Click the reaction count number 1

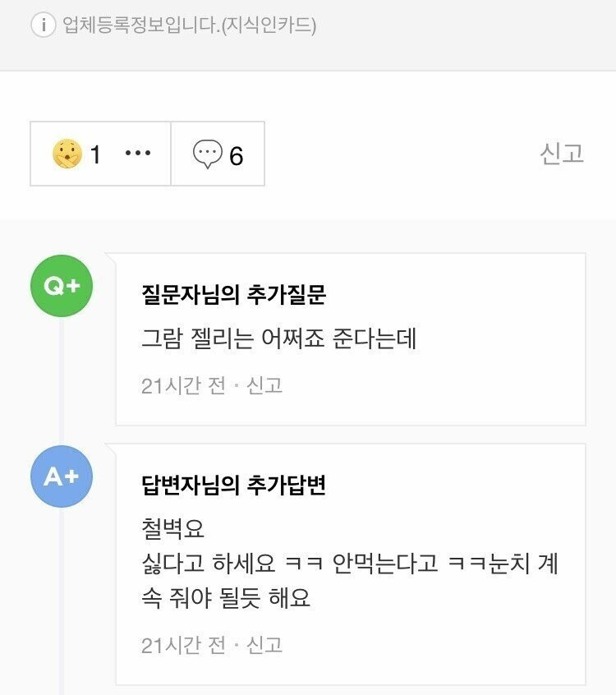click(x=95, y=154)
